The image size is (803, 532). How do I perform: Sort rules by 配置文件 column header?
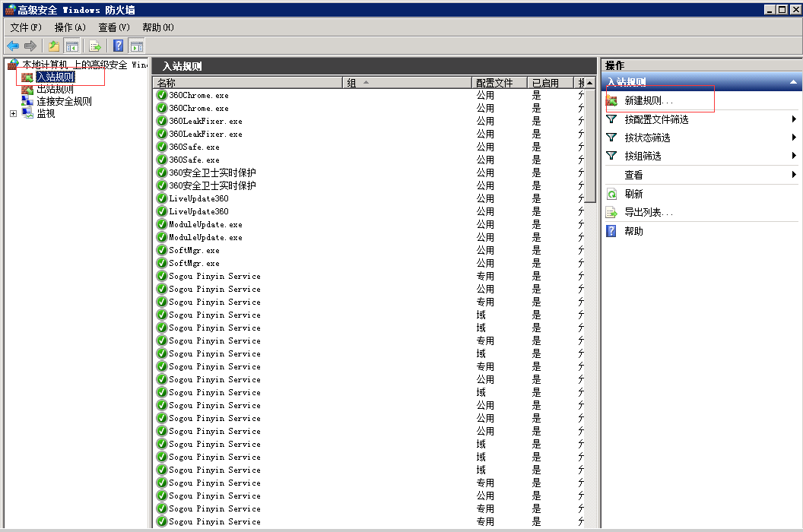(x=494, y=83)
